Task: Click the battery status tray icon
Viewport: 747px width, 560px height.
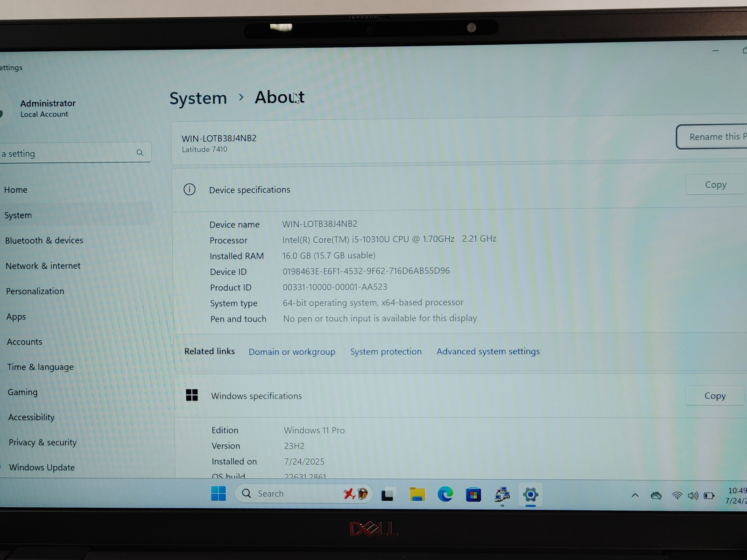Action: click(709, 496)
